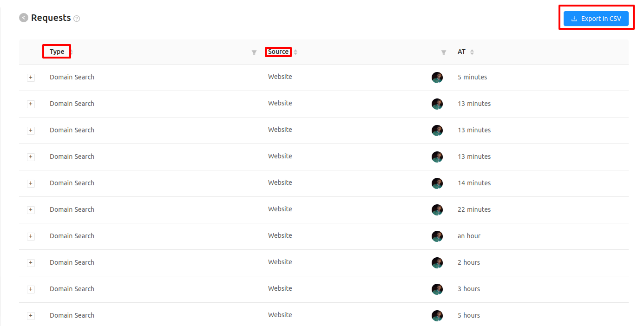Expand the row from 5 minutes ago
Image resolution: width=644 pixels, height=326 pixels.
(31, 78)
